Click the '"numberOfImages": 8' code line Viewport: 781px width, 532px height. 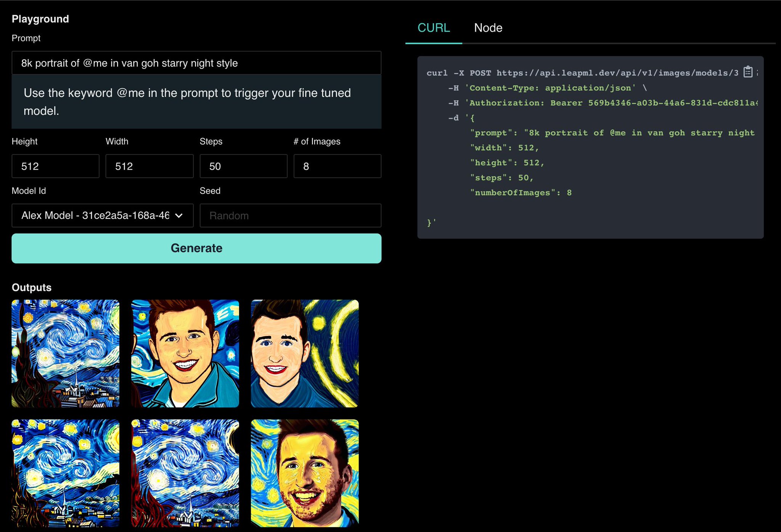click(x=521, y=193)
